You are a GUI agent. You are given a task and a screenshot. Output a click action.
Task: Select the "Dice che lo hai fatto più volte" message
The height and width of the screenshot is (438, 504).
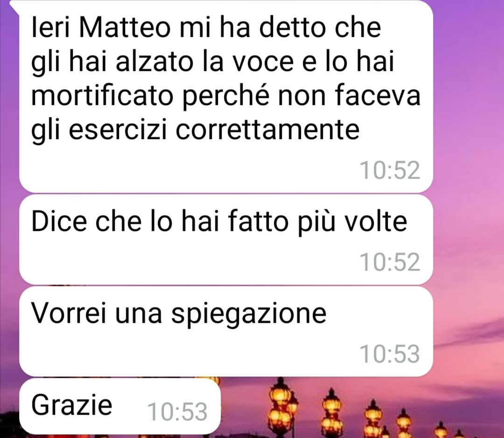[x=226, y=240]
